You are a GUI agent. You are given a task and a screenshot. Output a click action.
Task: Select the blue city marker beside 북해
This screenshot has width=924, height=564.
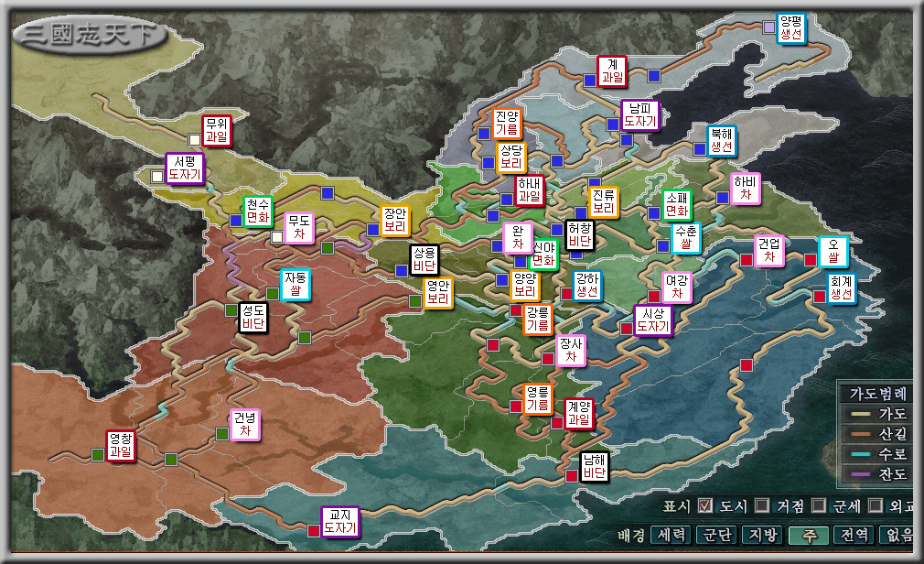coord(700,149)
